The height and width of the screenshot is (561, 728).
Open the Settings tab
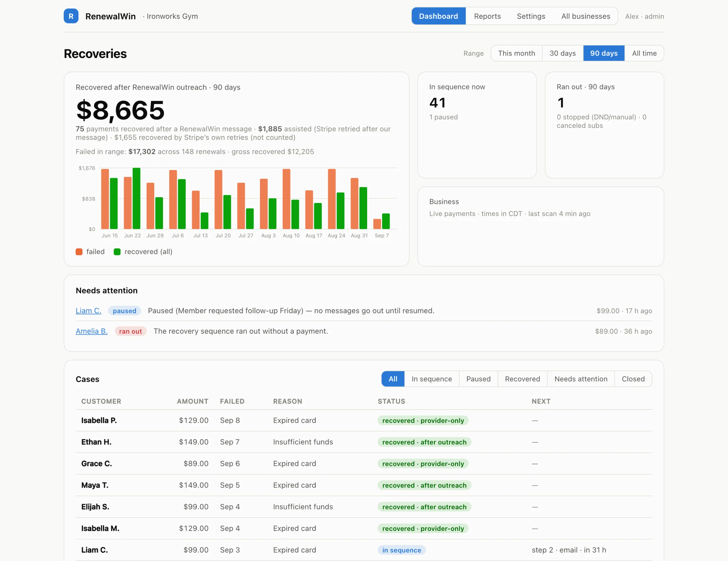pyautogui.click(x=531, y=16)
